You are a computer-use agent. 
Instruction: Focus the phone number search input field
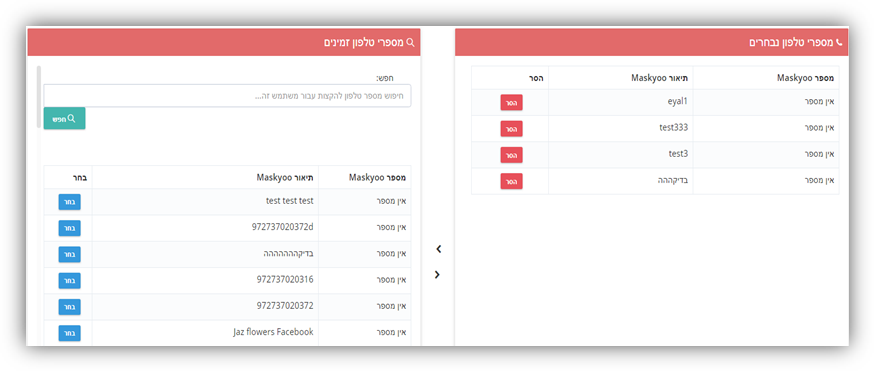pyautogui.click(x=227, y=96)
